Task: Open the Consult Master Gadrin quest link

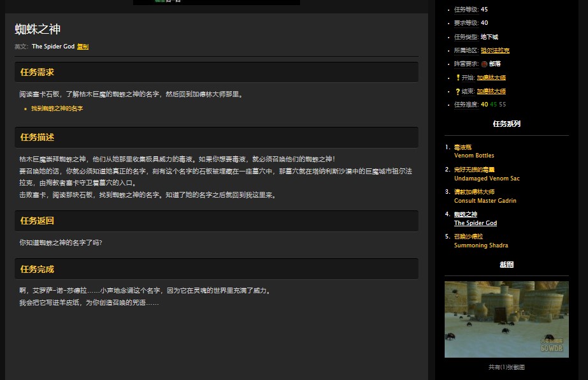Action: [x=485, y=201]
